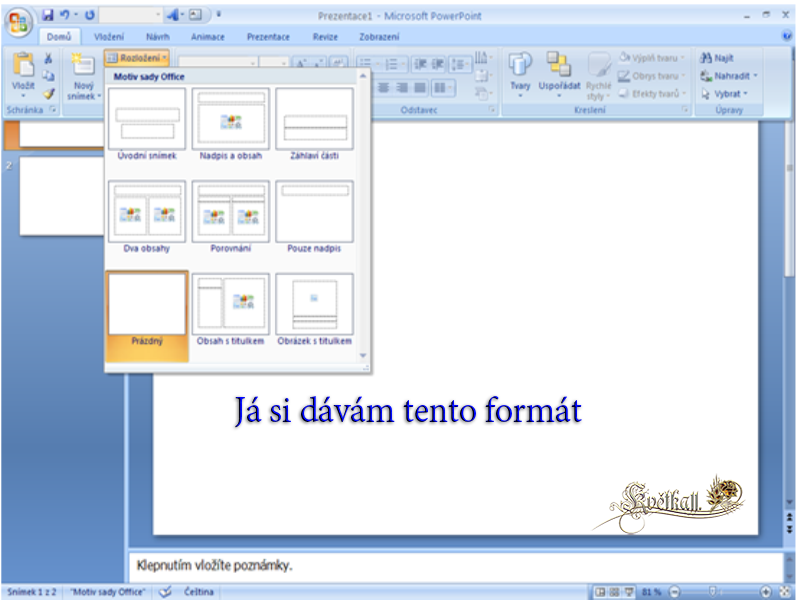Screen dimensions: 800x600
Task: Click the Najít binoculars button
Action: [x=716, y=58]
